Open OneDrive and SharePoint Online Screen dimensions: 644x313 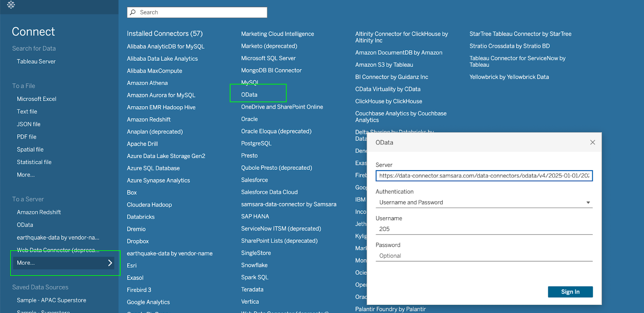point(282,107)
